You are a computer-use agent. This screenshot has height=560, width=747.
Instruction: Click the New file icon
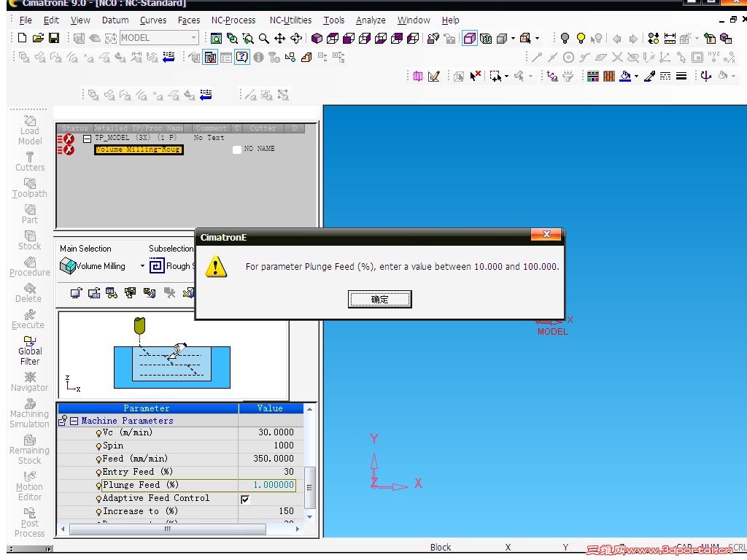click(x=23, y=38)
